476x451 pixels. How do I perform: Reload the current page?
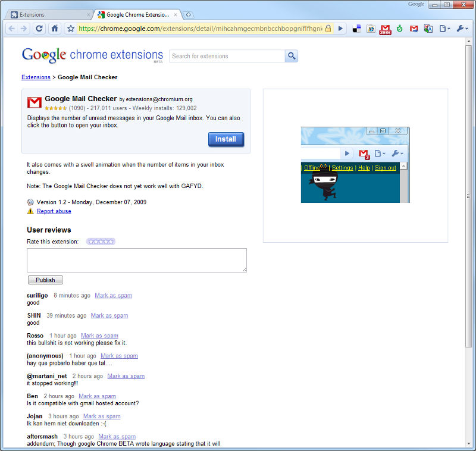[39, 29]
